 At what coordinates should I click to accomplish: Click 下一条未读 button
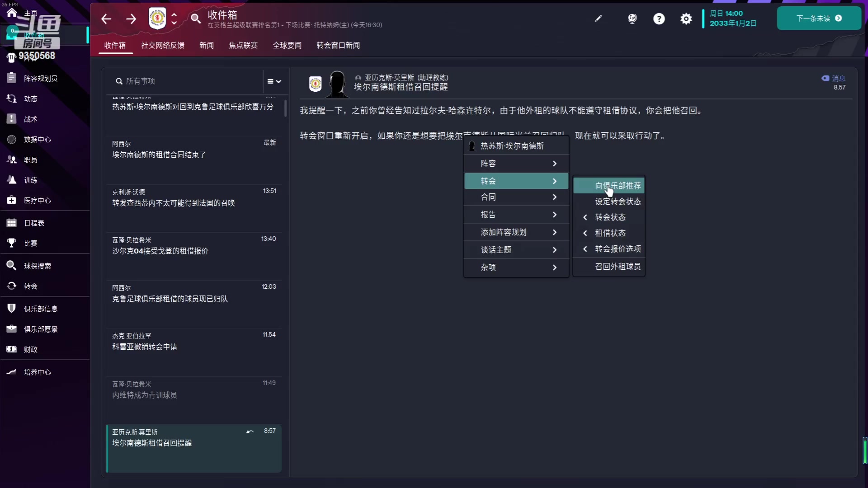819,19
